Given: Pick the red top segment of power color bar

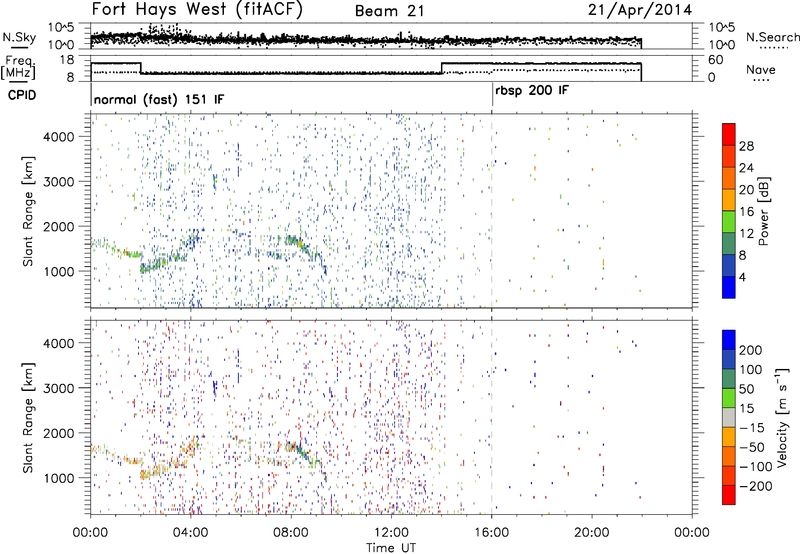Looking at the screenshot, I should [x=729, y=135].
